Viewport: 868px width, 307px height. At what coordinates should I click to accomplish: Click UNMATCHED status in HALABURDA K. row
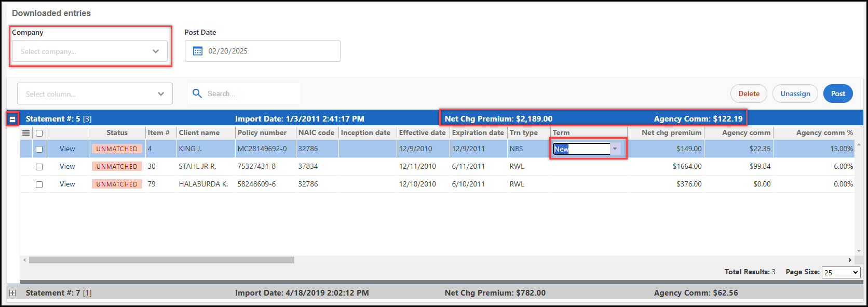click(x=117, y=184)
